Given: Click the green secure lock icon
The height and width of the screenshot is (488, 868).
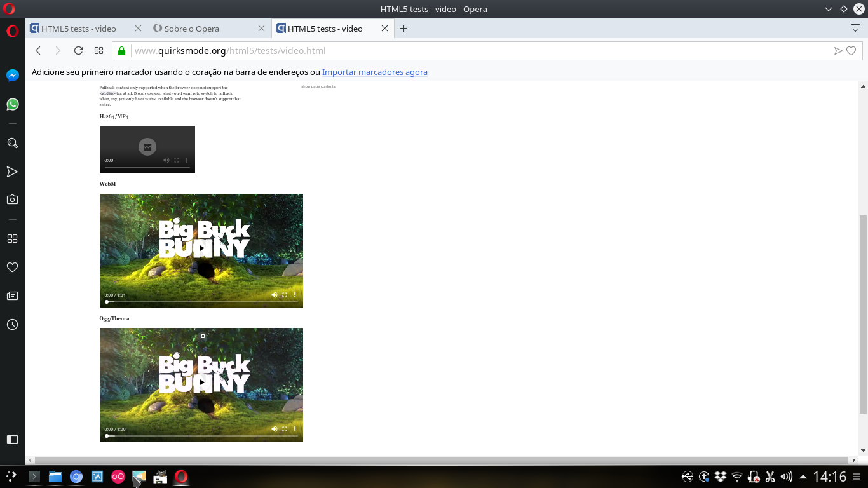Looking at the screenshot, I should (122, 51).
